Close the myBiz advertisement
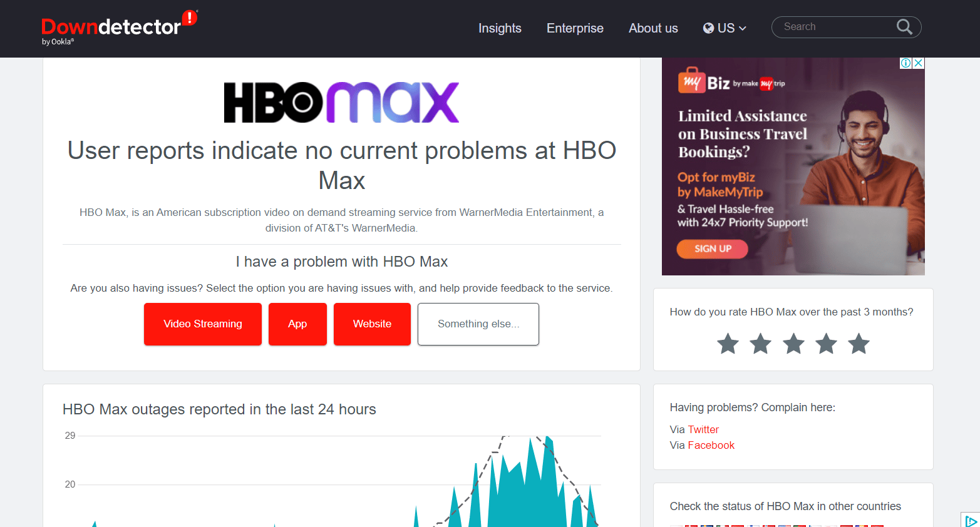Image resolution: width=980 pixels, height=527 pixels. pyautogui.click(x=918, y=63)
